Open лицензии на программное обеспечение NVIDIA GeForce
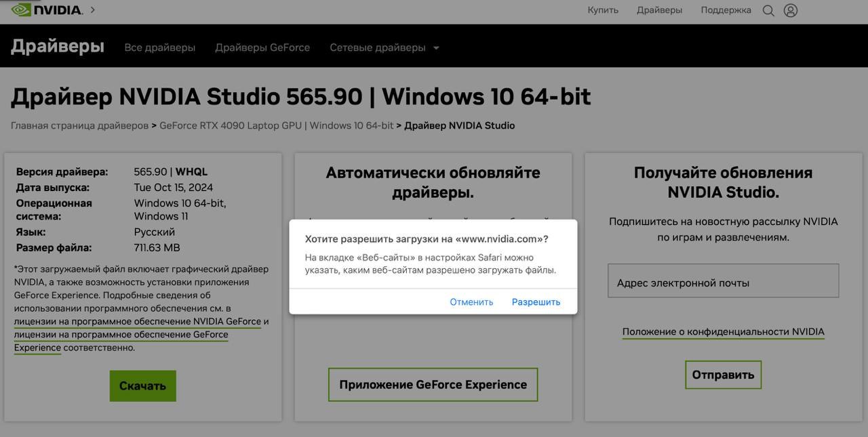Viewport: 868px width, 437px height. pyautogui.click(x=138, y=321)
